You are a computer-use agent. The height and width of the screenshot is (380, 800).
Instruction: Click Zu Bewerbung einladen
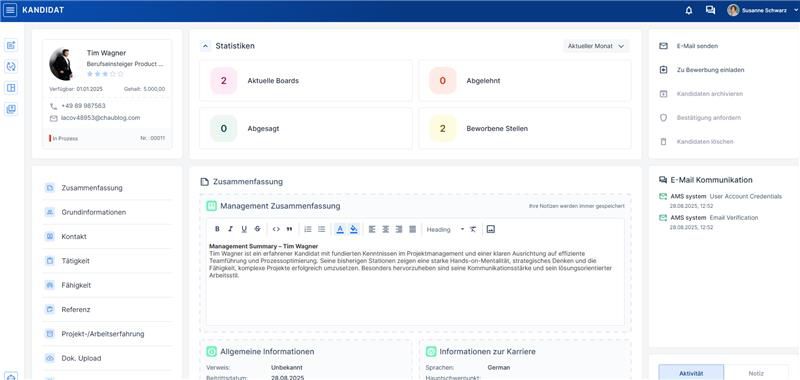tap(702, 70)
